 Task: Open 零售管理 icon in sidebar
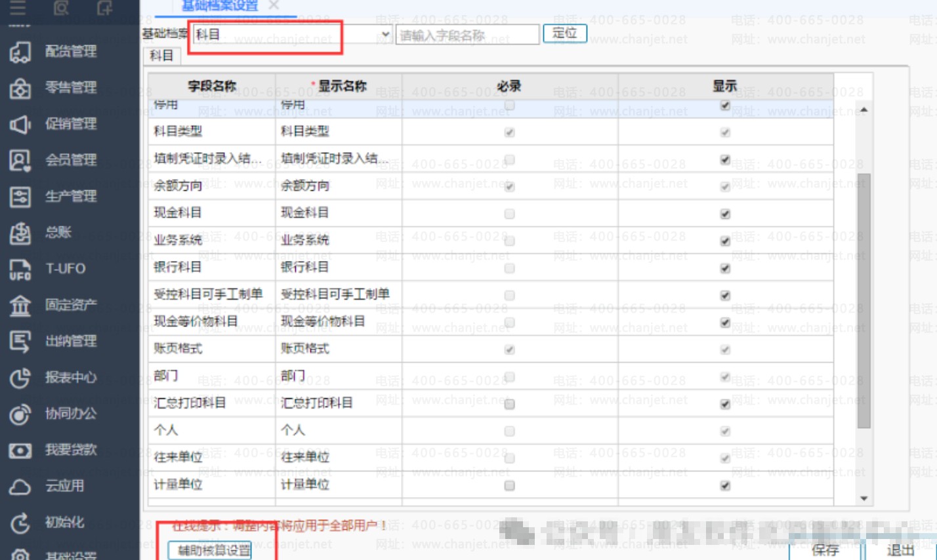(20, 88)
